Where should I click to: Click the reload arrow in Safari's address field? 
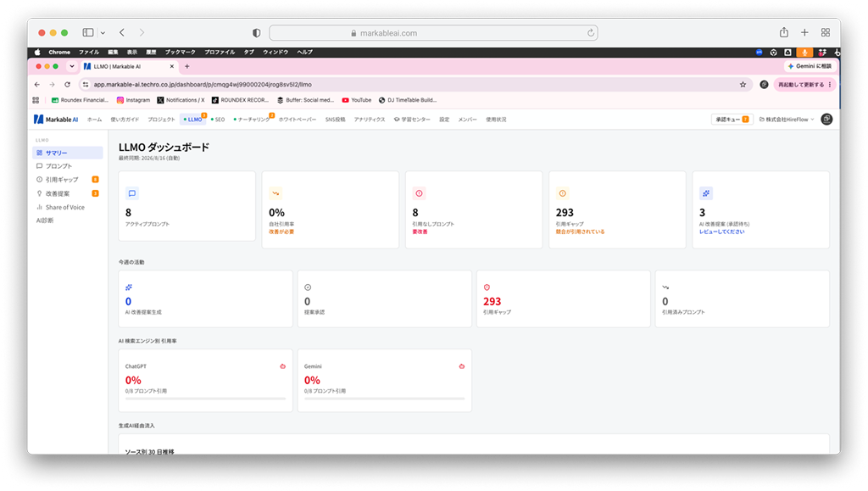coord(591,33)
